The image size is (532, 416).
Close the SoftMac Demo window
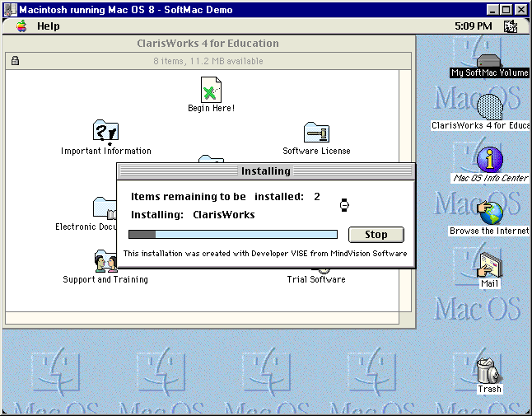[520, 10]
